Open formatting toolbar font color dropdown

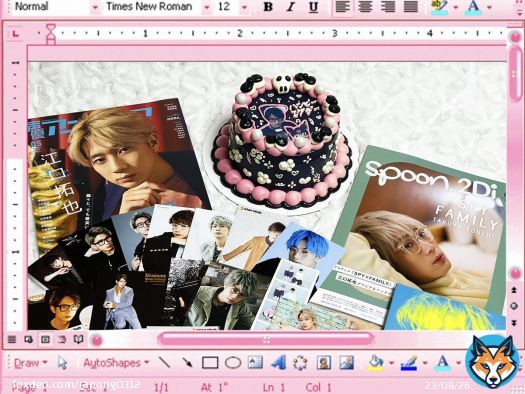tap(489, 7)
